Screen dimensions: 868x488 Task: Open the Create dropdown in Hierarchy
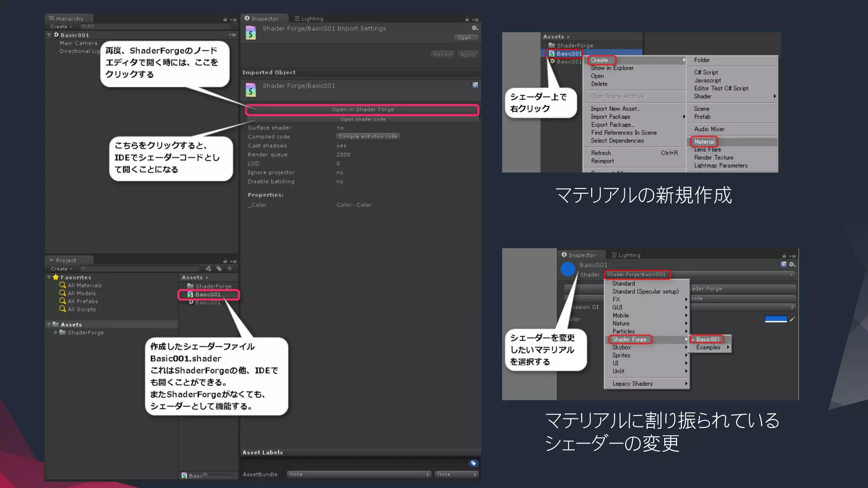tap(61, 26)
